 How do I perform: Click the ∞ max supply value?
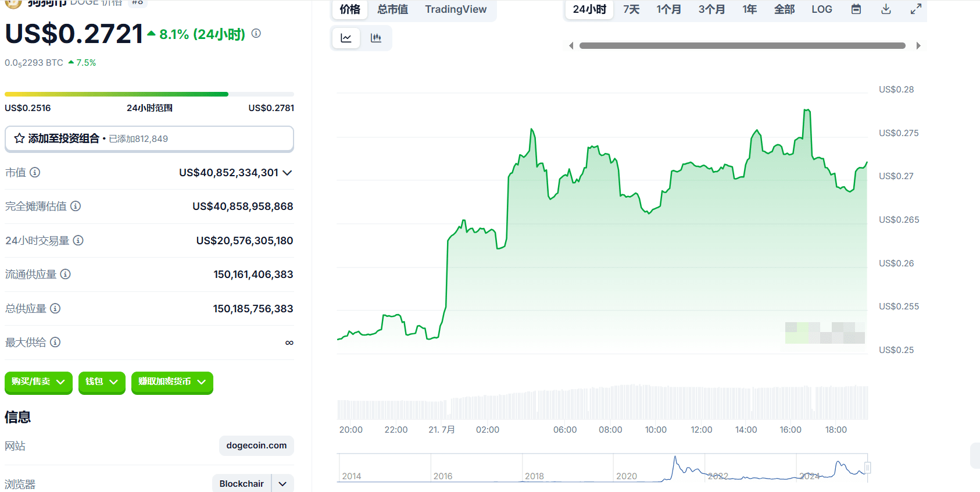pyautogui.click(x=289, y=343)
